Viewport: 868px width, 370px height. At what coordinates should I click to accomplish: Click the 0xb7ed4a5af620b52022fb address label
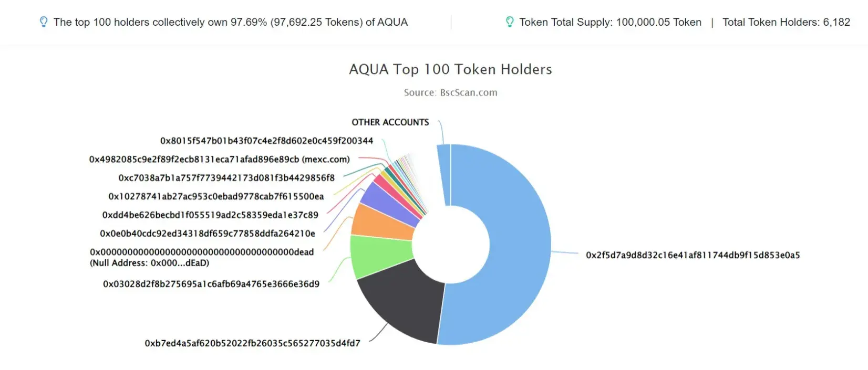point(253,343)
